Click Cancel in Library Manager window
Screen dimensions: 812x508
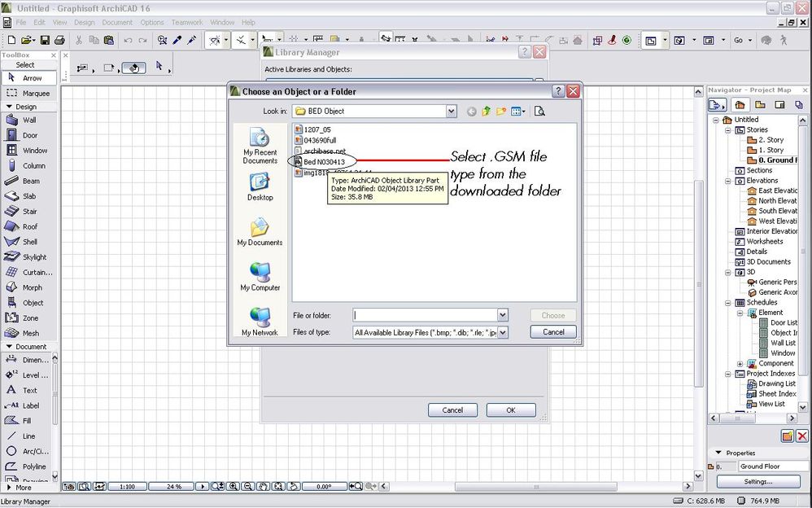[452, 410]
